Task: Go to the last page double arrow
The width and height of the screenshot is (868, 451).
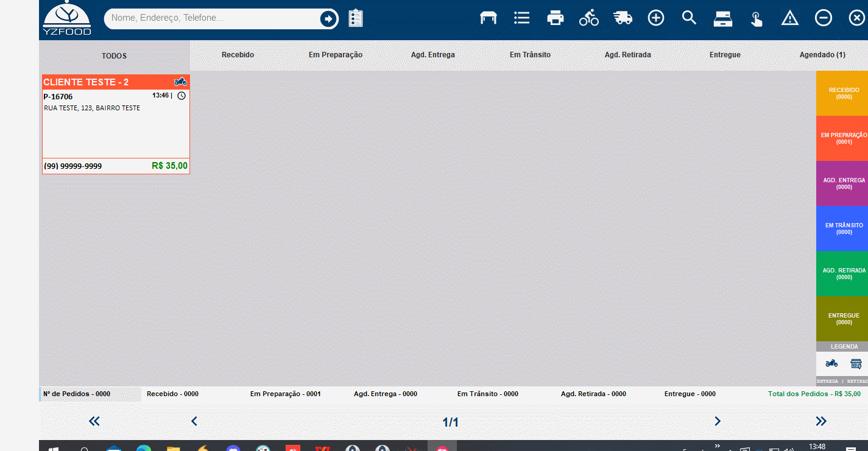Action: tap(820, 421)
